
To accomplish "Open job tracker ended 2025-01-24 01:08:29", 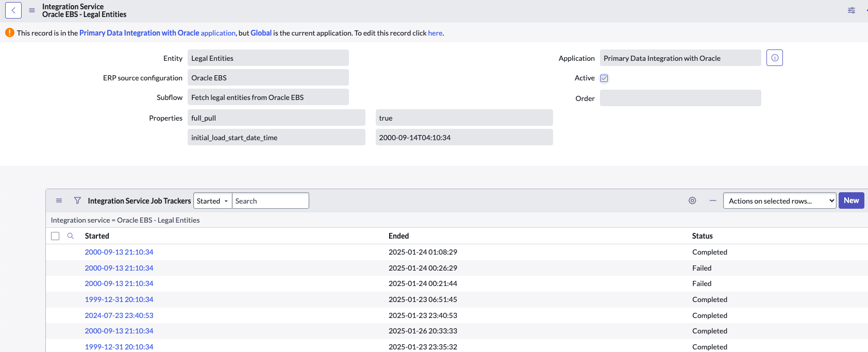I will click(x=119, y=252).
